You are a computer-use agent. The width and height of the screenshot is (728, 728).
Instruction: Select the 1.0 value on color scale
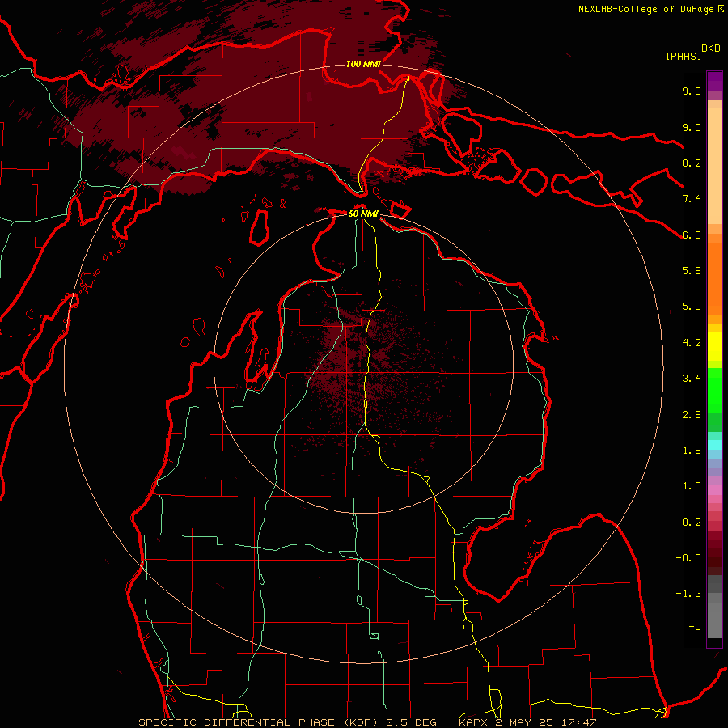click(692, 486)
